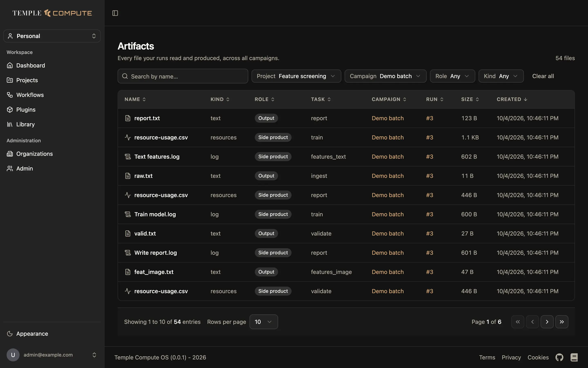Click the feat_image.txt file icon

pos(128,272)
